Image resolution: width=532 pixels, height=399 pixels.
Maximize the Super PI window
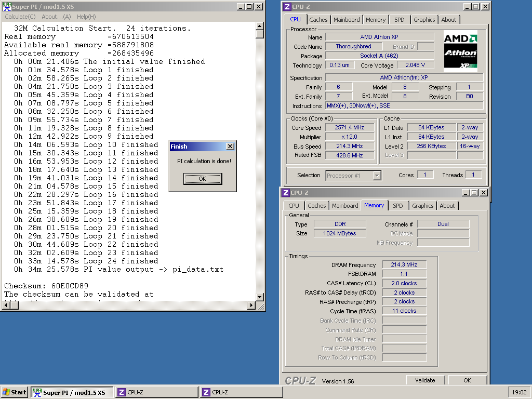pos(249,6)
